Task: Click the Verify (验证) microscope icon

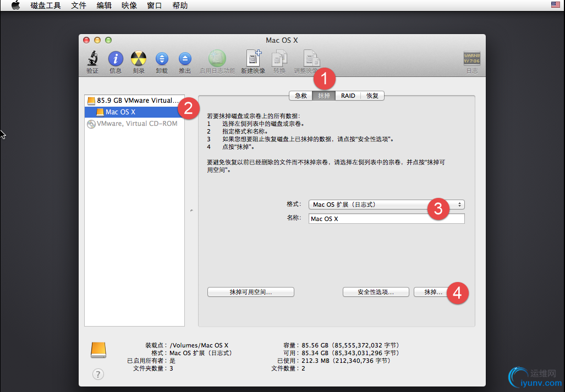Action: tap(92, 59)
